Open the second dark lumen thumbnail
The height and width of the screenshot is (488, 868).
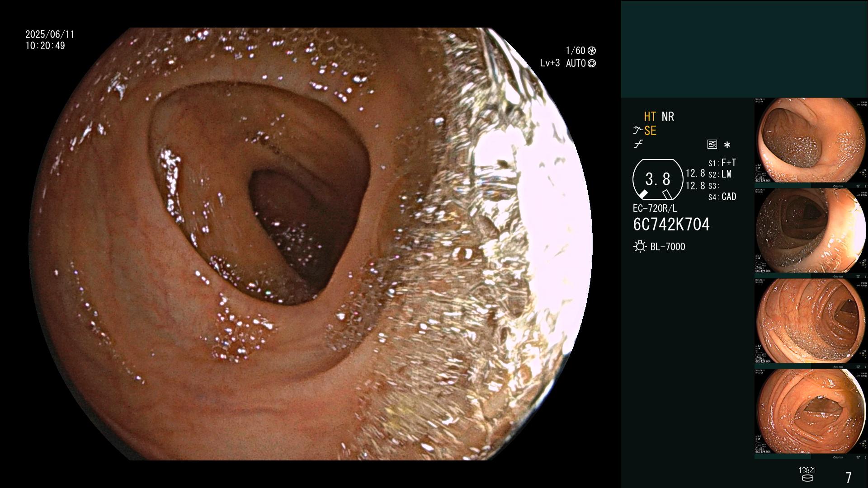[x=811, y=231]
